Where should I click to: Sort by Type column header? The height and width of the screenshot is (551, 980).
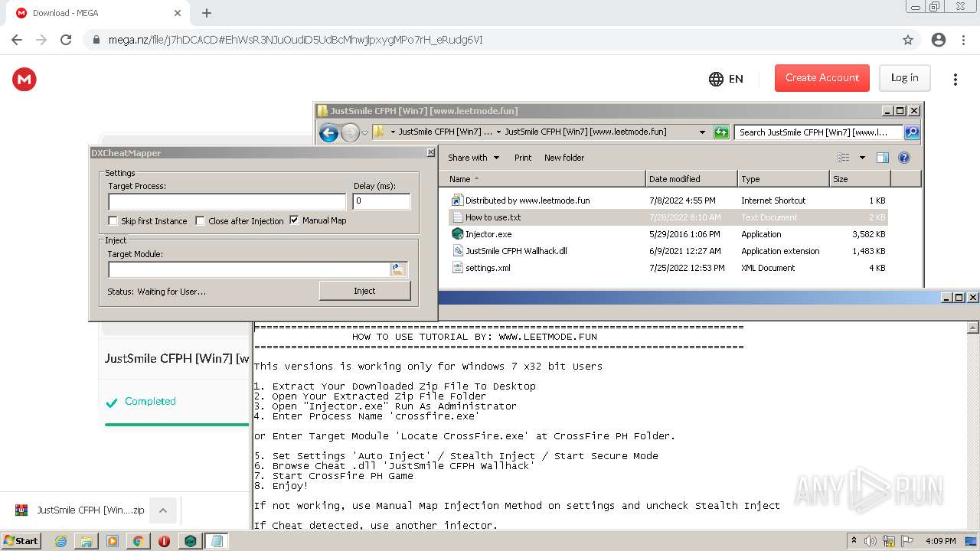pos(783,179)
